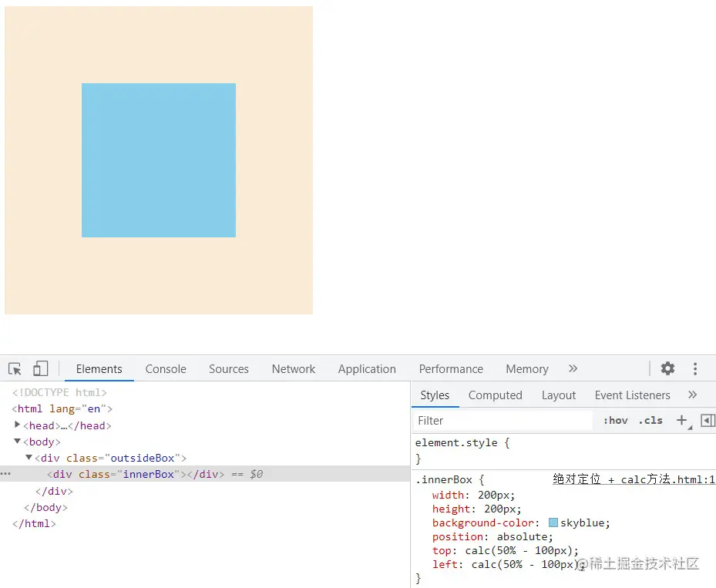Add new style rule plus icon

pos(682,420)
